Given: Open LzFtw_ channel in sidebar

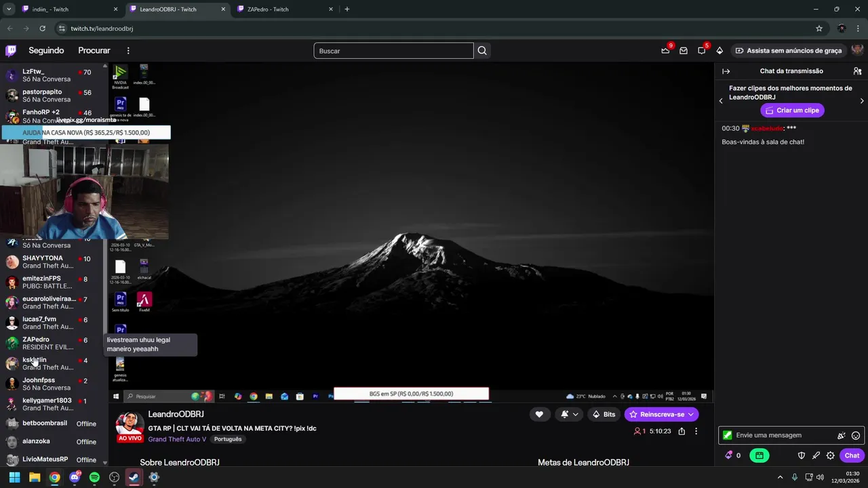Looking at the screenshot, I should coord(53,75).
